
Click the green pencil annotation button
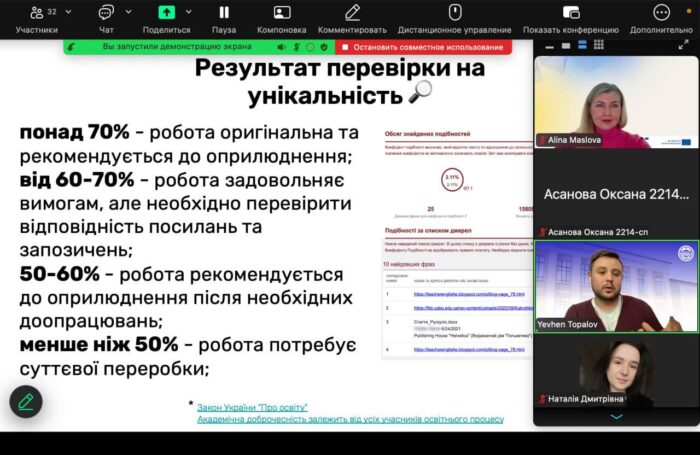coord(26,401)
